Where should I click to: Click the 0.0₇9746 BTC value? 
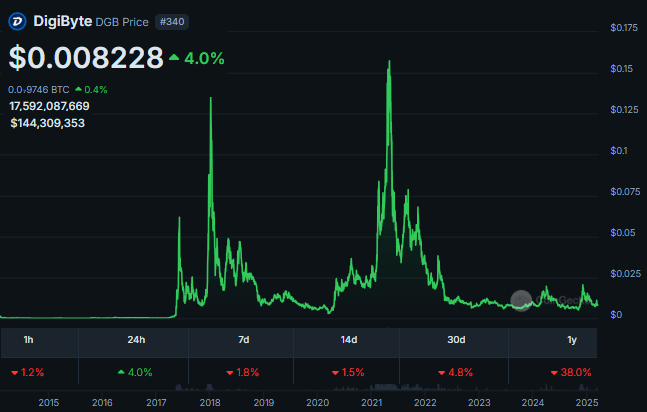coord(38,90)
